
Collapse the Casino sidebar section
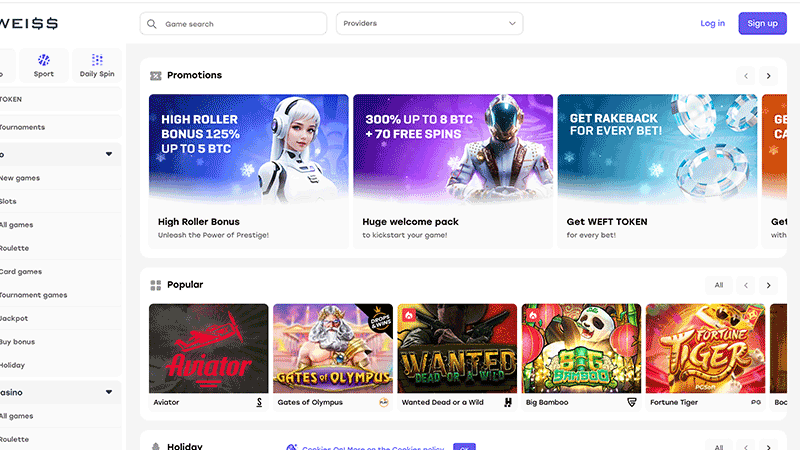pos(109,392)
